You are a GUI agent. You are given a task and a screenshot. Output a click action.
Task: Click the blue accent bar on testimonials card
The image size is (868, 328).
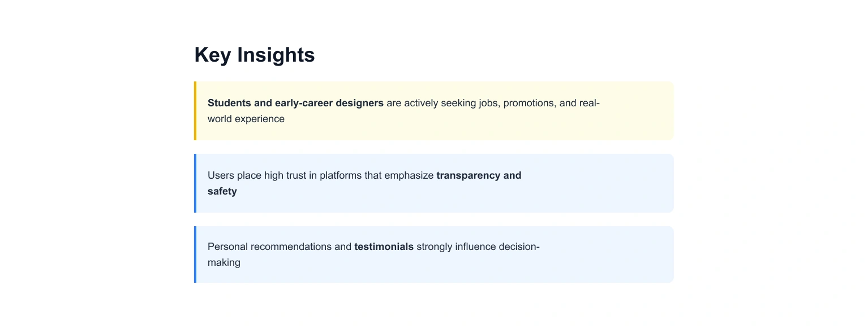tap(195, 254)
